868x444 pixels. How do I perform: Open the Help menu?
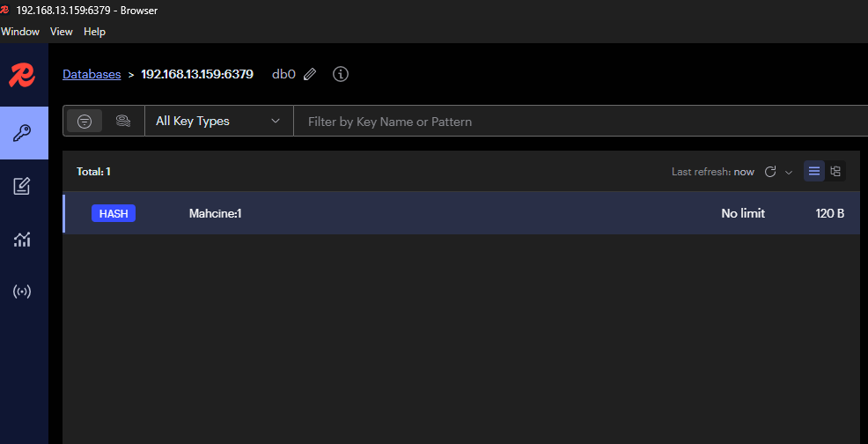click(95, 32)
